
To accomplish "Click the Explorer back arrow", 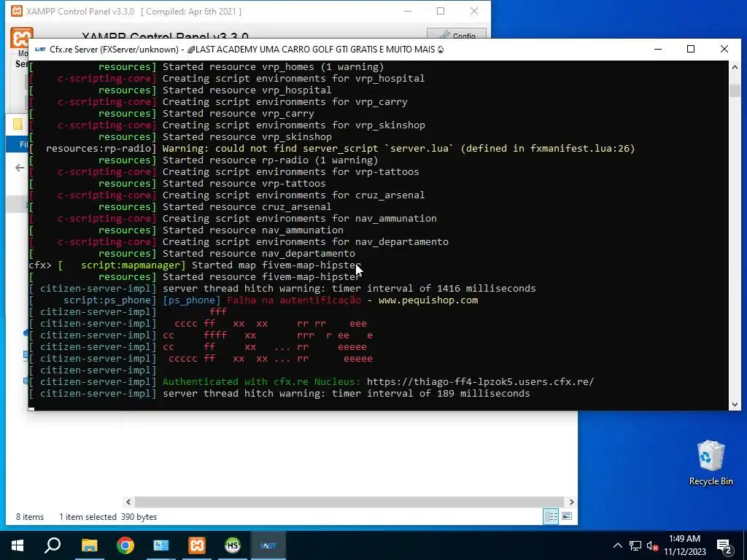I will click(x=20, y=168).
